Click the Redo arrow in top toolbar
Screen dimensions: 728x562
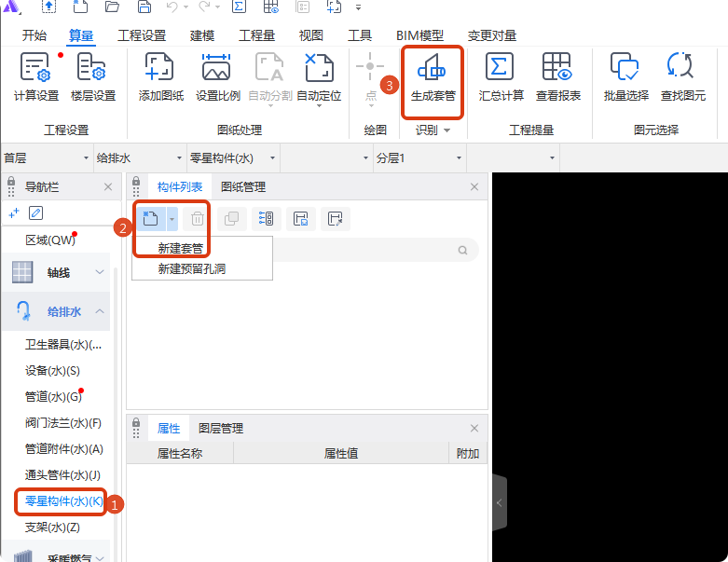pyautogui.click(x=204, y=7)
